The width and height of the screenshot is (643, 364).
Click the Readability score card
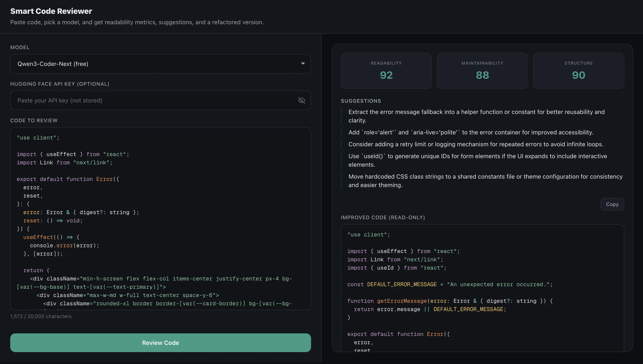386,71
